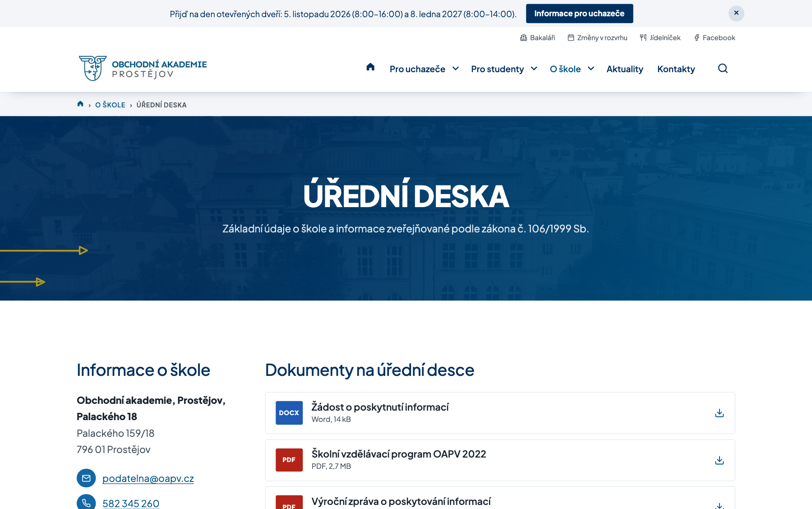Image resolution: width=812 pixels, height=509 pixels.
Task: Open the Informace pro uchazeče banner button
Action: pyautogui.click(x=579, y=14)
